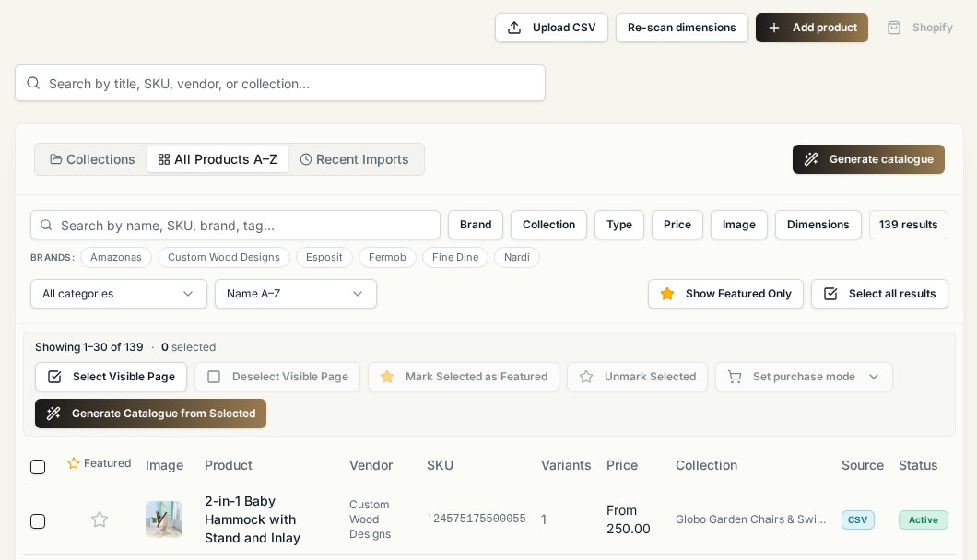The image size is (977, 560).
Task: Open the baby hammock product thumbnail
Action: [164, 519]
